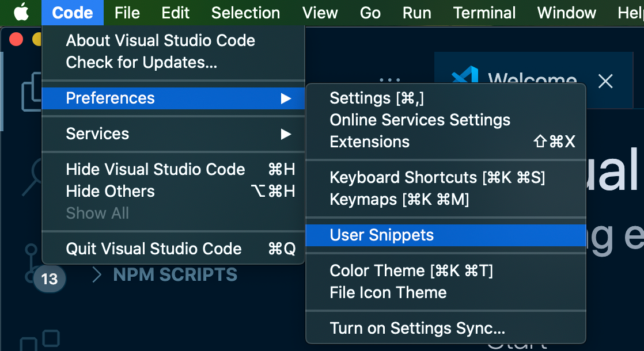Open the File menu
The width and height of the screenshot is (644, 351).
127,13
